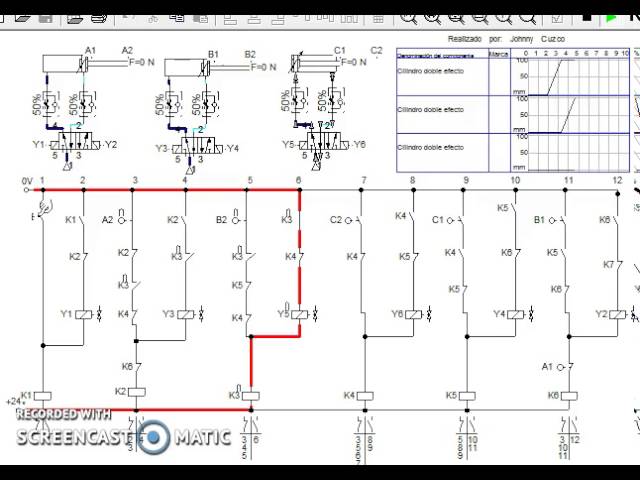
Task: Click the 'Denominación del componente' header
Action: (x=435, y=55)
